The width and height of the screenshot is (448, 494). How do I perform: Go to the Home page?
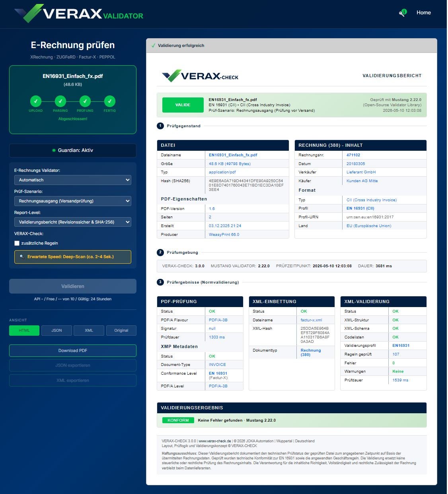pyautogui.click(x=423, y=13)
